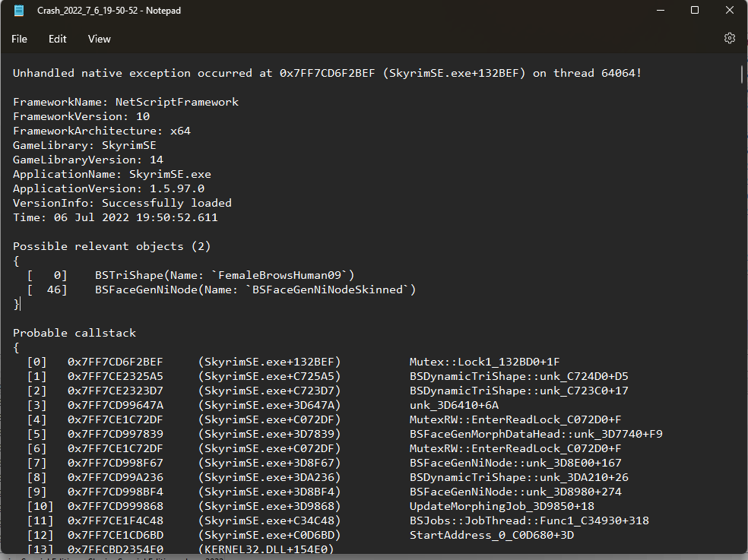The image size is (748, 560).
Task: Open Notepad settings gear icon
Action: [x=730, y=38]
